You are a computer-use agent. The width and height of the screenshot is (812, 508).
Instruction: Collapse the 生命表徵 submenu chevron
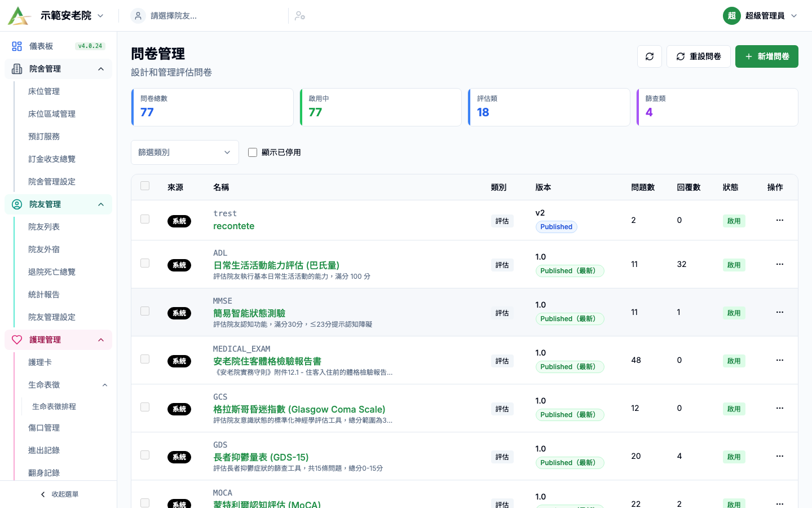click(105, 385)
